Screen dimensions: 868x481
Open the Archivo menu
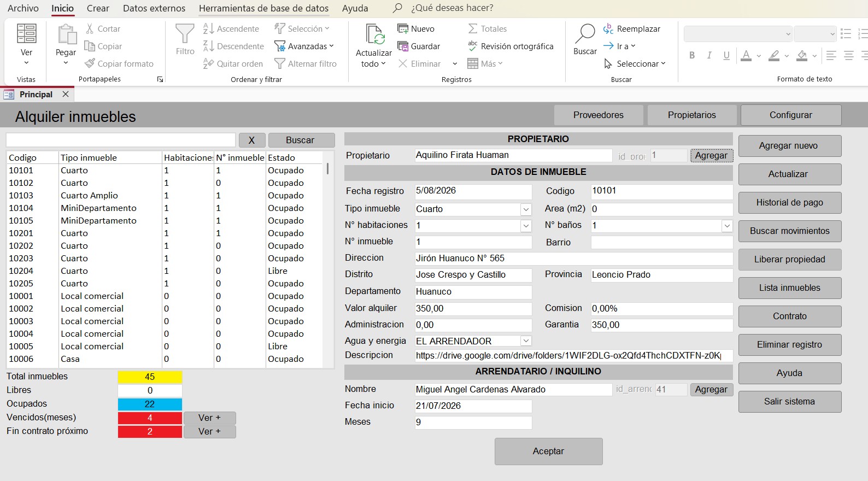tap(23, 8)
